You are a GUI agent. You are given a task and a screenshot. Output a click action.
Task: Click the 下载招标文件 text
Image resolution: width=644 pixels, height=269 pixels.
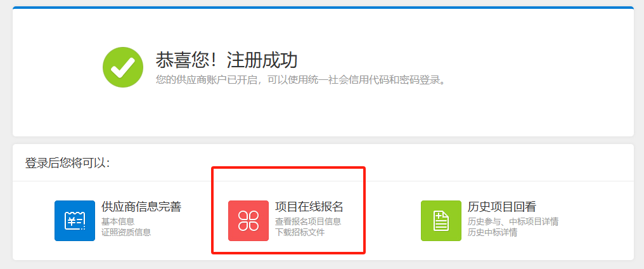(x=300, y=232)
